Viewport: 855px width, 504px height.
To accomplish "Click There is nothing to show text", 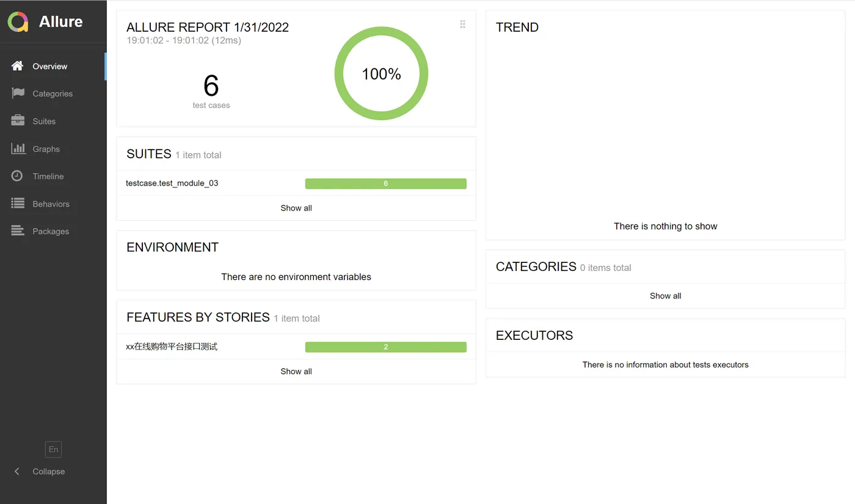I will (666, 226).
